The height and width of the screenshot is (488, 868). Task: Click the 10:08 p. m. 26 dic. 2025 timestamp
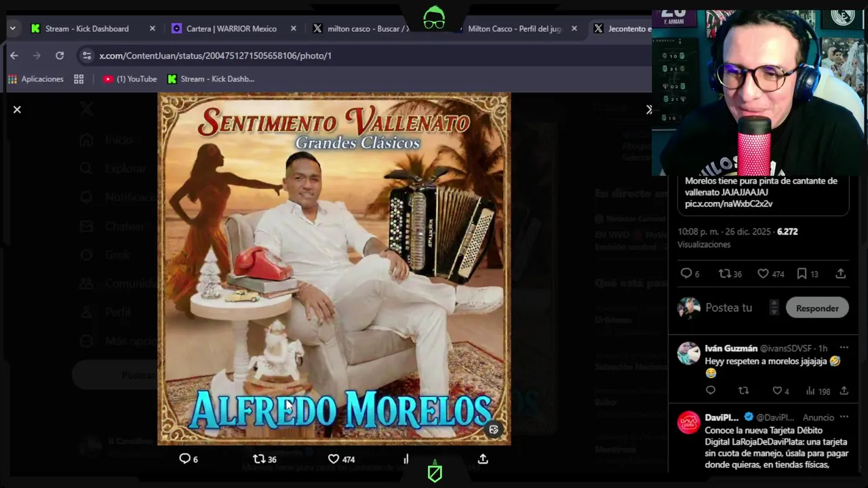click(x=724, y=232)
